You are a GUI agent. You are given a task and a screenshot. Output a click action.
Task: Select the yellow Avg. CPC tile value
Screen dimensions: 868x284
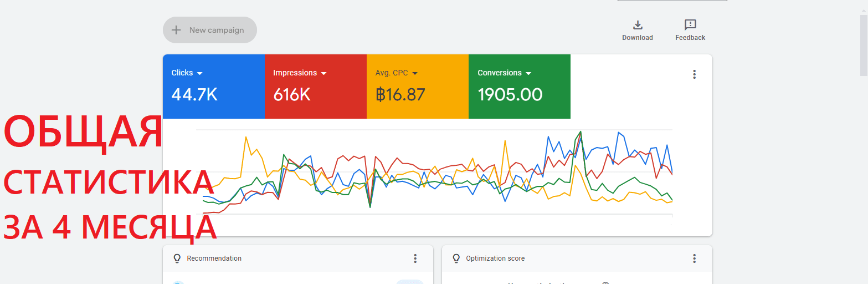point(400,95)
